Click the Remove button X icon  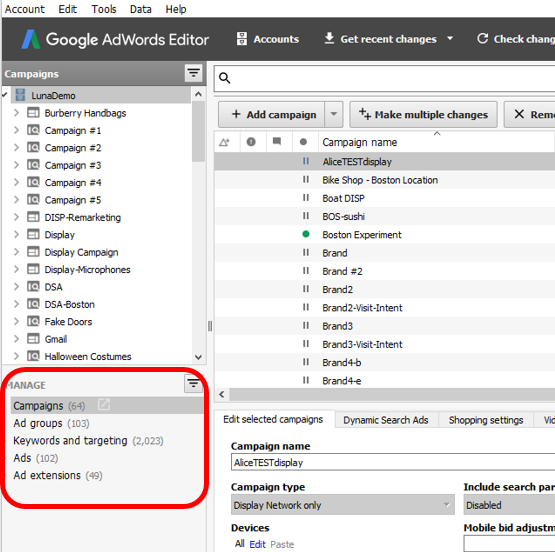(x=519, y=114)
